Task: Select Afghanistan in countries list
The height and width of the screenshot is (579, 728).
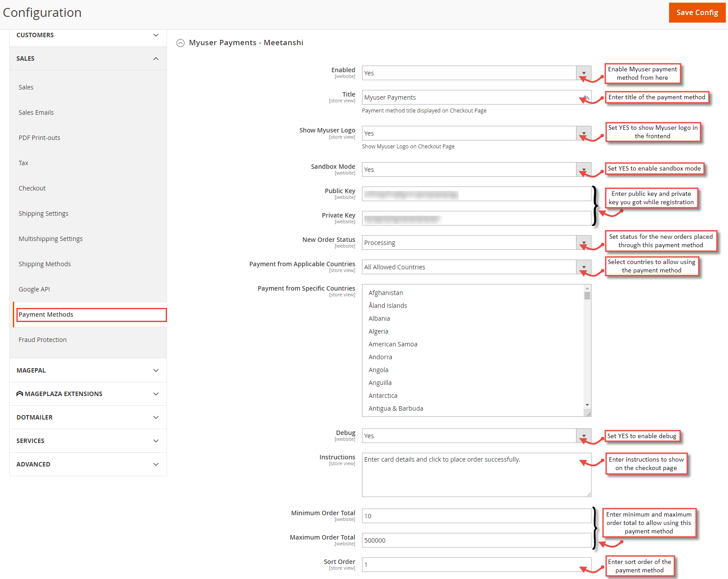Action: click(x=386, y=293)
